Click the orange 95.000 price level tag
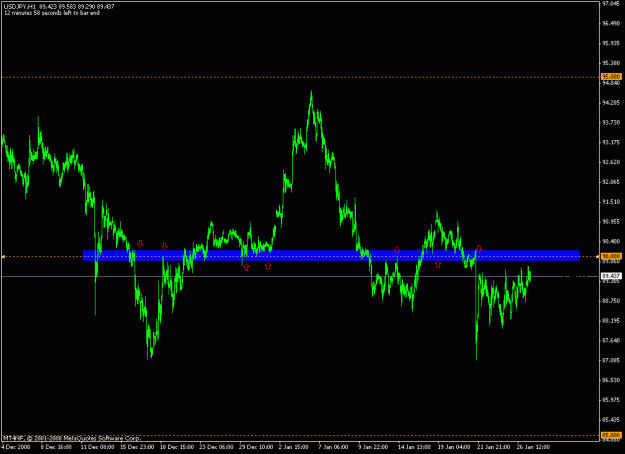The image size is (625, 454). (x=611, y=77)
